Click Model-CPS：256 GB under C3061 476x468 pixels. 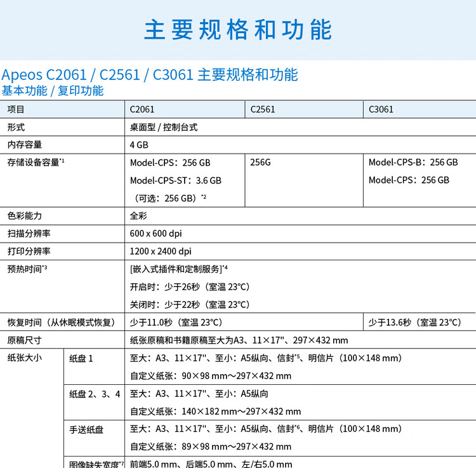point(409,180)
